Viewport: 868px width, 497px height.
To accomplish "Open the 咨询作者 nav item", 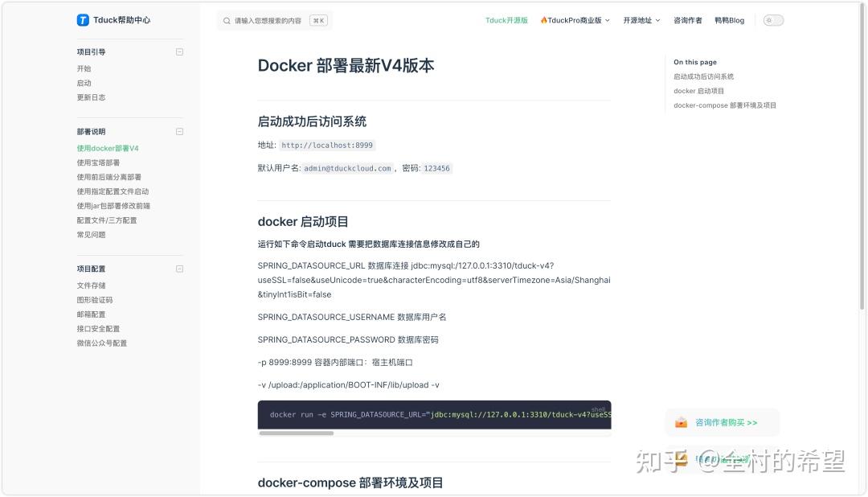I will [687, 20].
